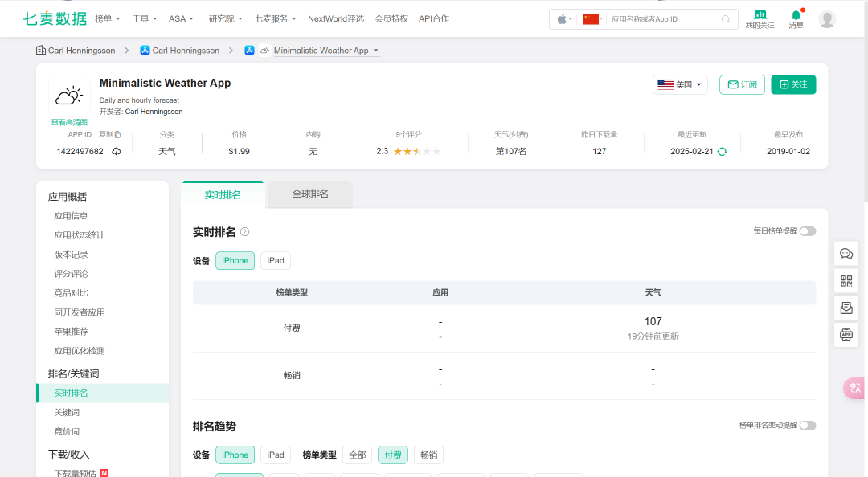The image size is (868, 477).
Task: Refresh the latest update date icon
Action: (x=722, y=152)
